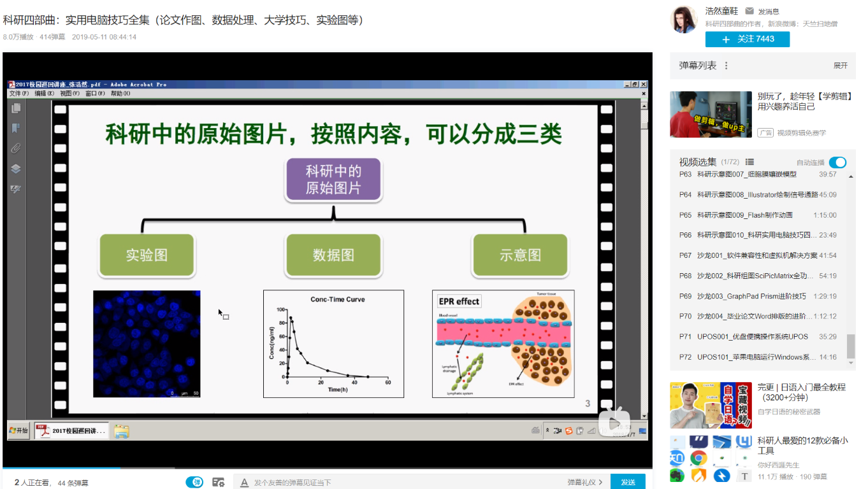868x489 pixels.
Task: Click the folder icon in the recorded taskbar
Action: [x=122, y=432]
